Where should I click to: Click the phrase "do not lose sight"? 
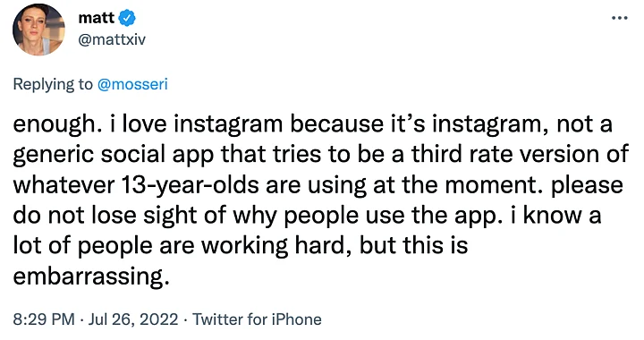[105, 215]
